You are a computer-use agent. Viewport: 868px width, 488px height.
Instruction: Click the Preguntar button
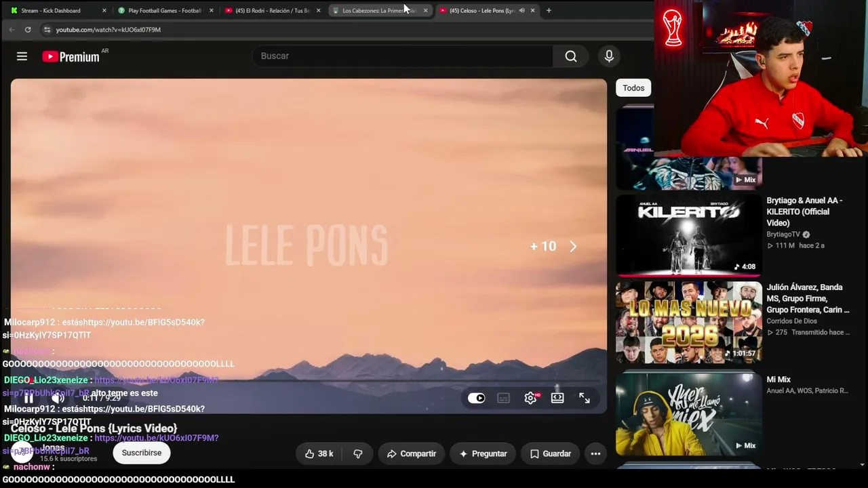point(483,453)
